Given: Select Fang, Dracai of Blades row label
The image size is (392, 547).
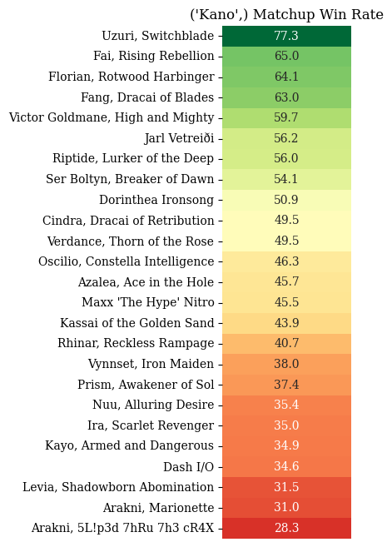Looking at the screenshot, I should coord(147,97).
